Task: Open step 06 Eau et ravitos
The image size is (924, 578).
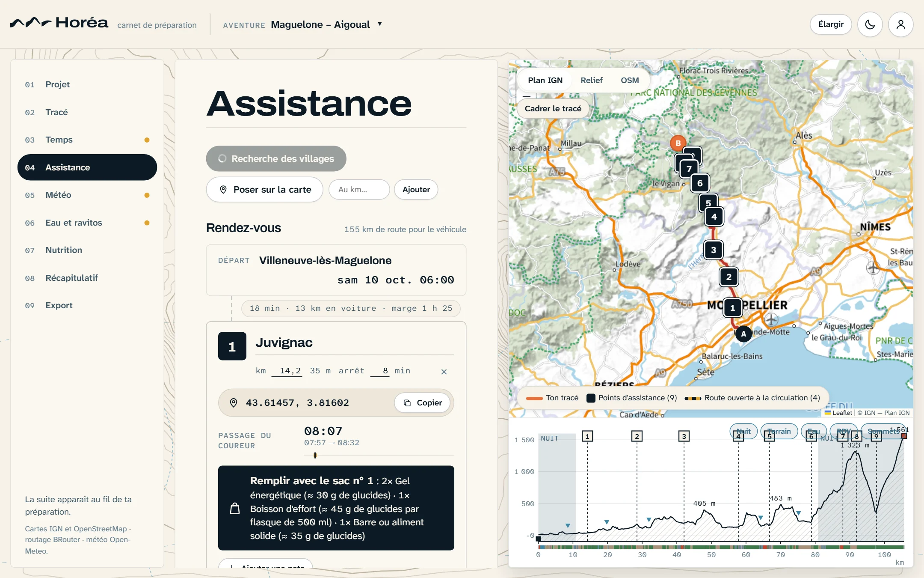Action: pos(87,223)
